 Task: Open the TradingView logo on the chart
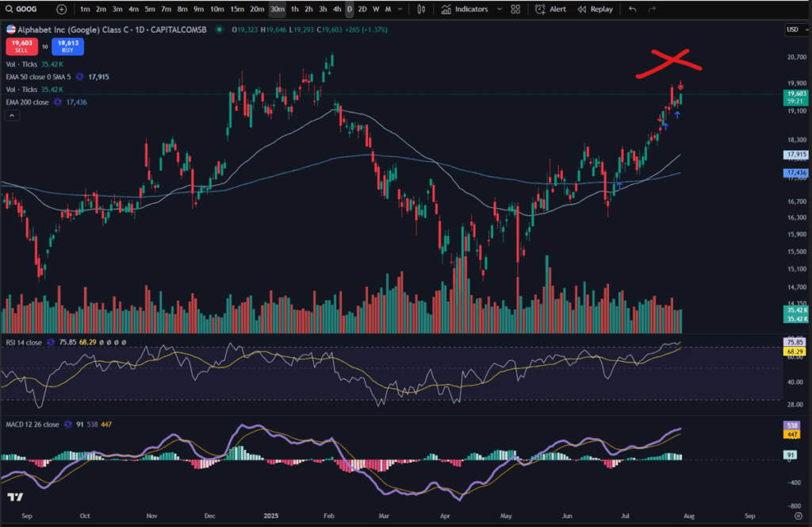[15, 497]
